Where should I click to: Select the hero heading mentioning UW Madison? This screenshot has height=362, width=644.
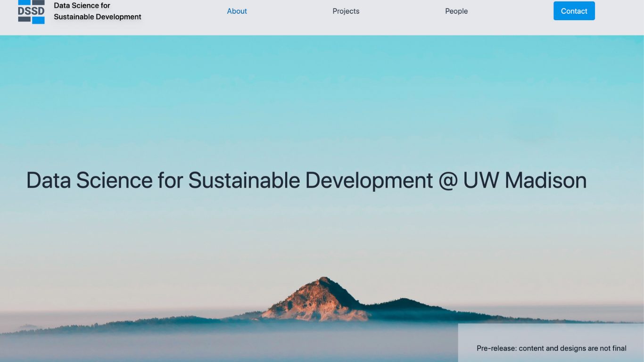306,181
